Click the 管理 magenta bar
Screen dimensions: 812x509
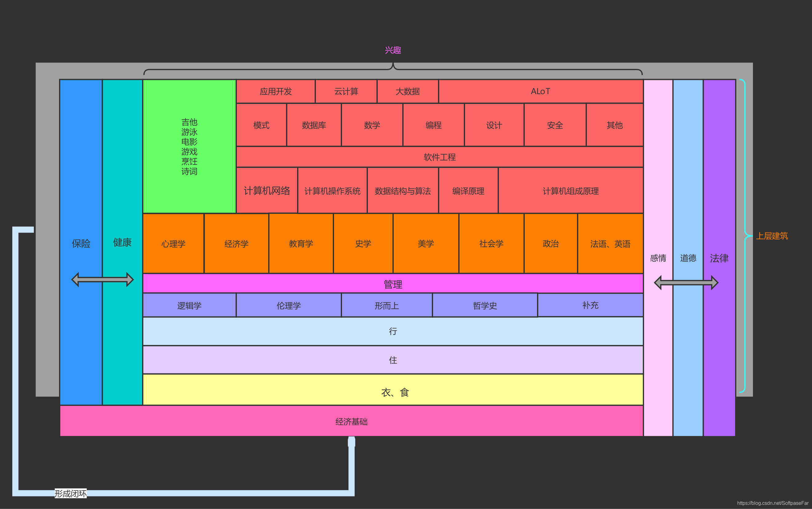tap(393, 284)
